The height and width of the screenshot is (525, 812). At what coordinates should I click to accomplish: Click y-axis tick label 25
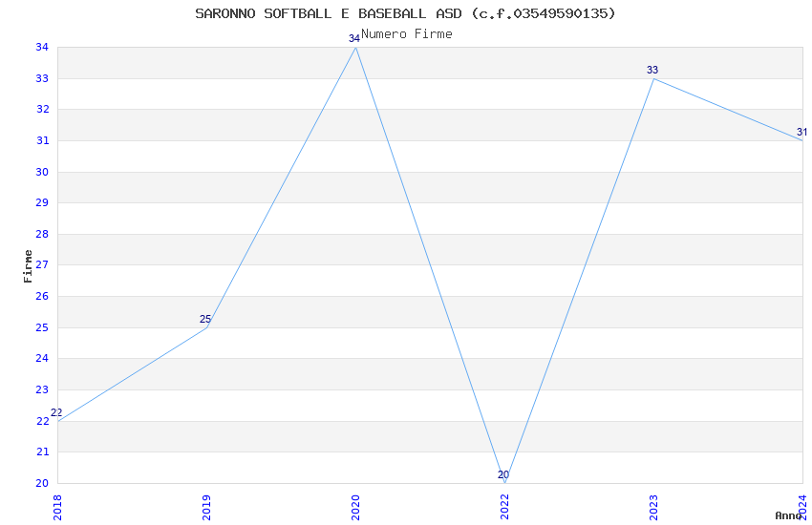coord(42,328)
